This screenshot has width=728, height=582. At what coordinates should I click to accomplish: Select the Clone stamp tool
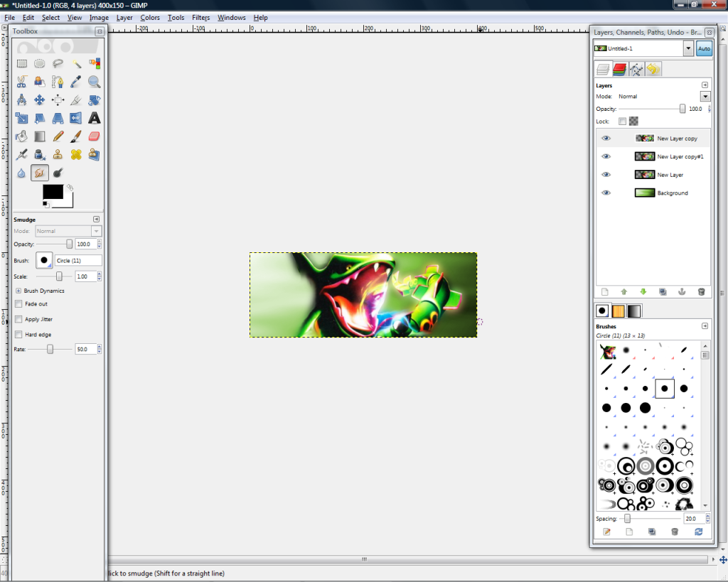coord(58,154)
